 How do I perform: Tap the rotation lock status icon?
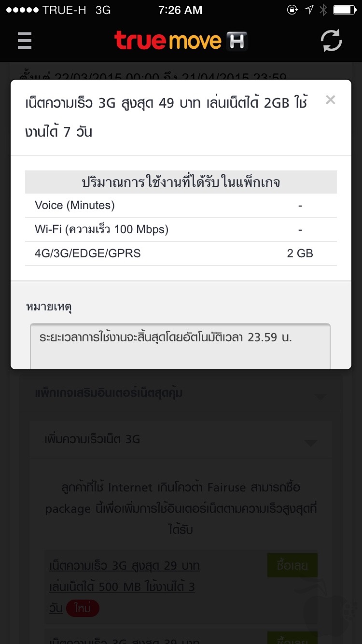pyautogui.click(x=292, y=10)
